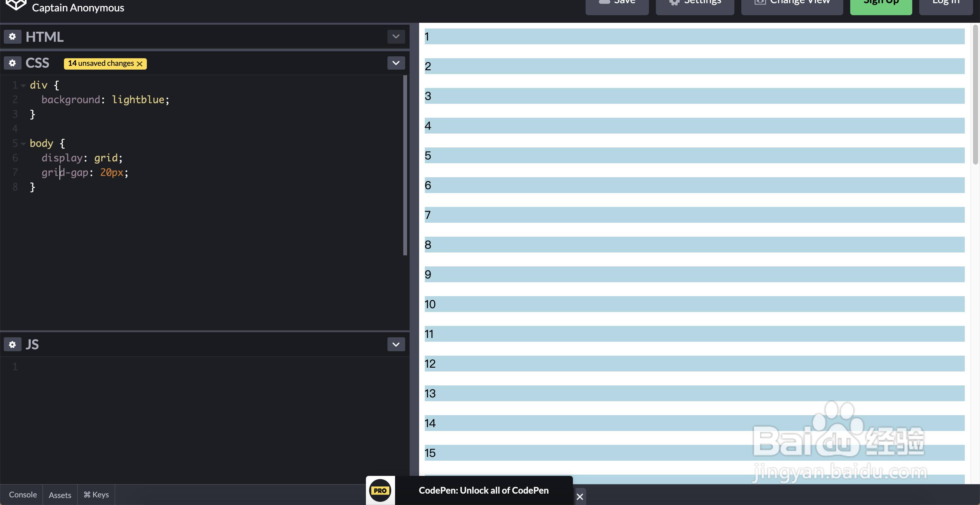
Task: Open the HTML editor settings gear
Action: (x=12, y=36)
